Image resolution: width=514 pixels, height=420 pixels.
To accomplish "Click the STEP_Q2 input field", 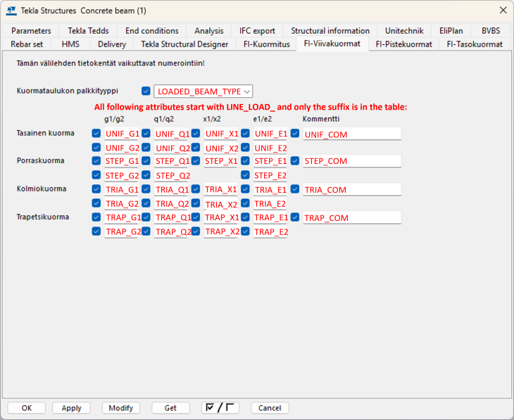I will [x=171, y=175].
